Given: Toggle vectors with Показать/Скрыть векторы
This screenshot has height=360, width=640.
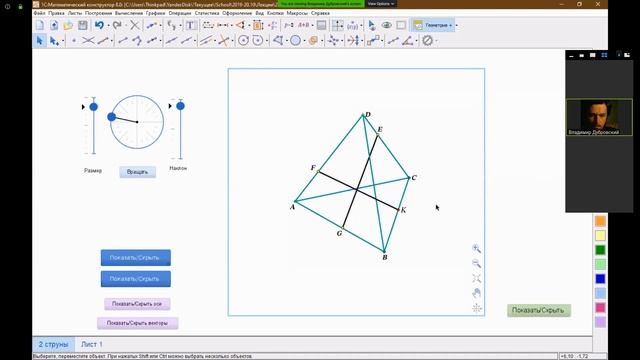Looking at the screenshot, I should [x=138, y=323].
